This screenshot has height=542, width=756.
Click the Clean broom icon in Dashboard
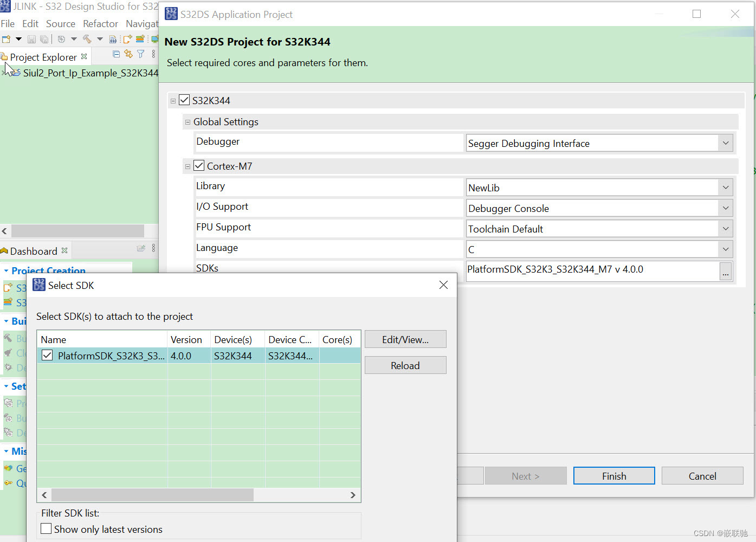pos(8,353)
